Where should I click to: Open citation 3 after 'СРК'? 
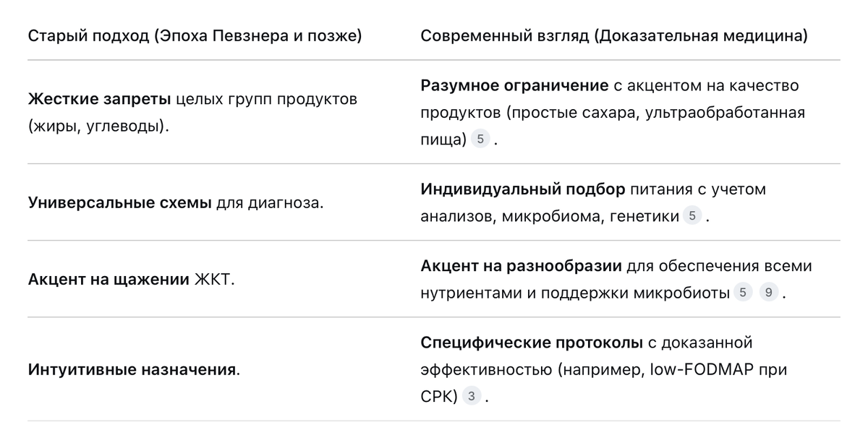point(472,397)
